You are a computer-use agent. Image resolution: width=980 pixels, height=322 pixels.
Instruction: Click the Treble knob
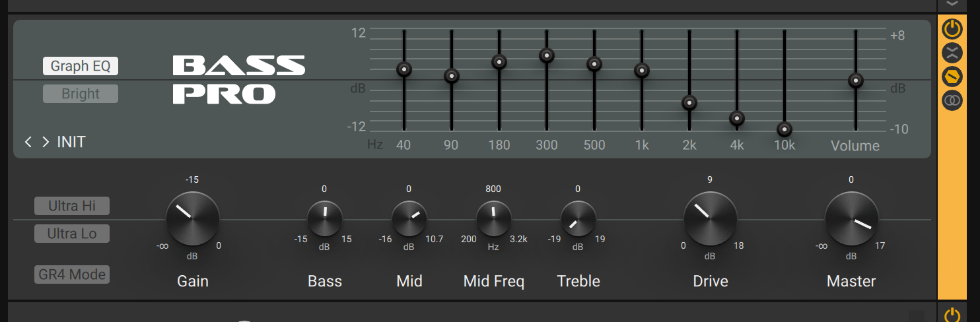(x=578, y=219)
